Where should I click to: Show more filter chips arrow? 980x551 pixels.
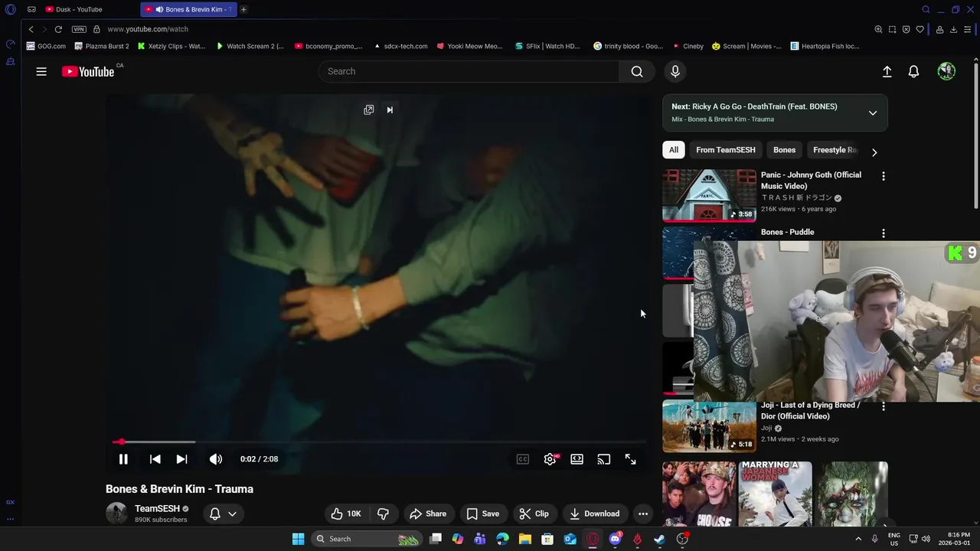pos(874,152)
